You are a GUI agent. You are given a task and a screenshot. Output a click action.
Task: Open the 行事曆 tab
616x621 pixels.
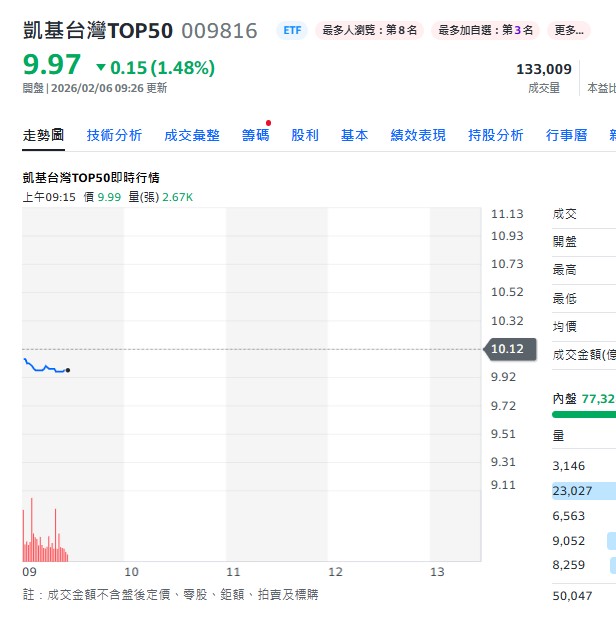[566, 135]
